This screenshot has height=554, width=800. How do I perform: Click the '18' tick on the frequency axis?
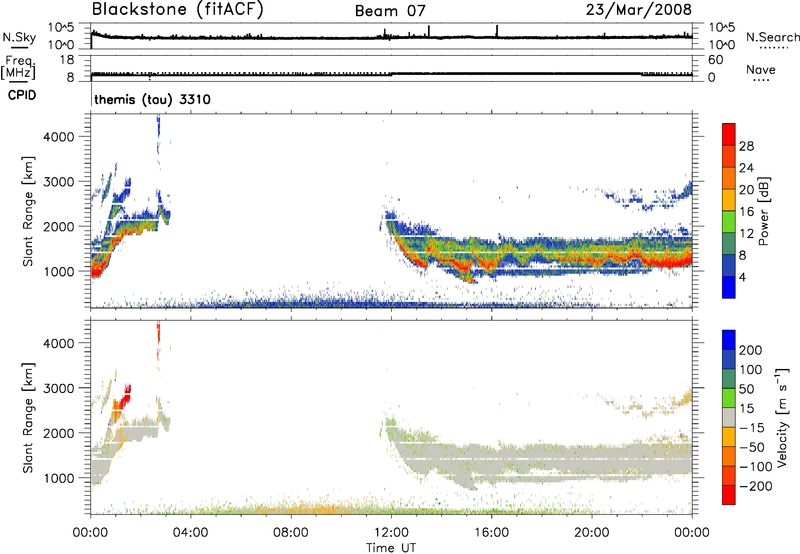click(67, 60)
